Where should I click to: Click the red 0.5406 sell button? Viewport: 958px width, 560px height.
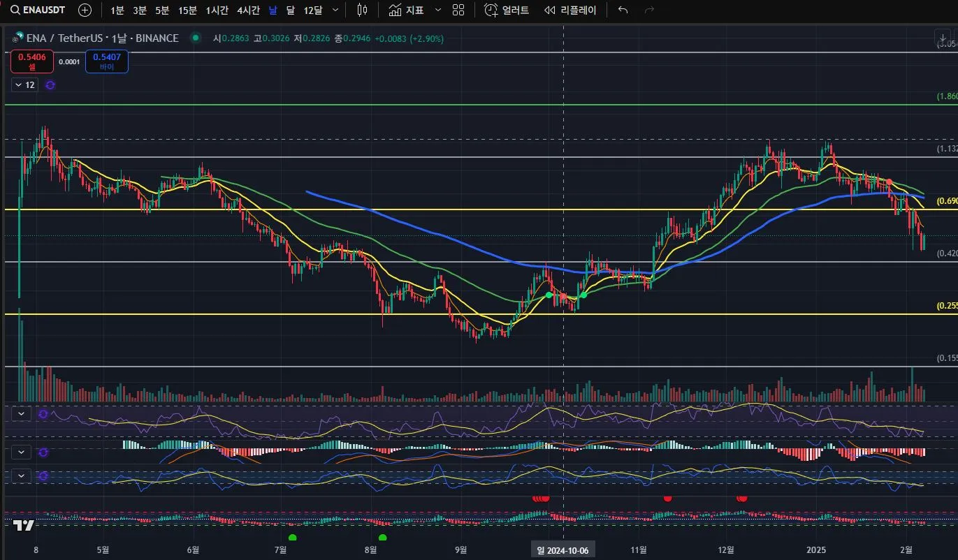[x=32, y=61]
